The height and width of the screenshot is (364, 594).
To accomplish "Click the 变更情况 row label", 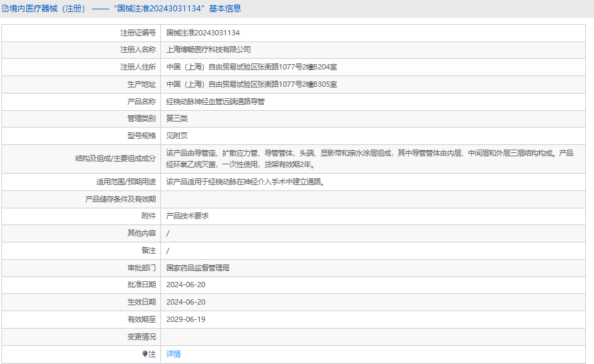I will tap(142, 337).
